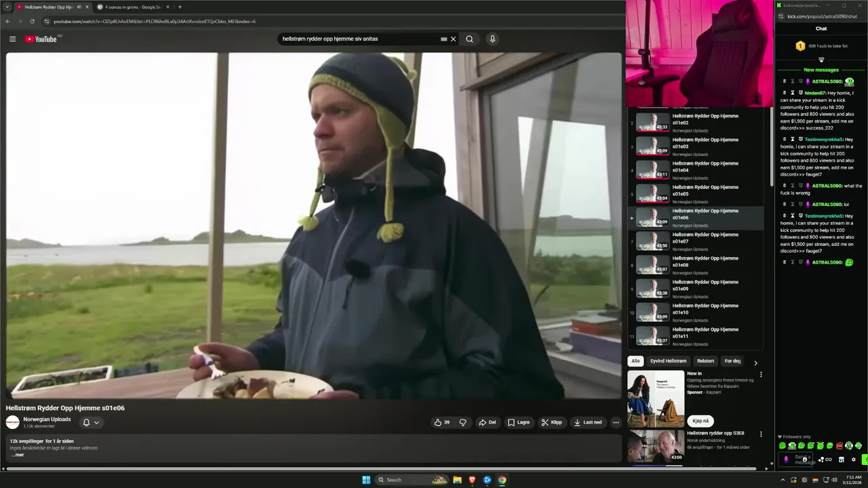
Task: Click the main video player
Action: pyautogui.click(x=313, y=226)
